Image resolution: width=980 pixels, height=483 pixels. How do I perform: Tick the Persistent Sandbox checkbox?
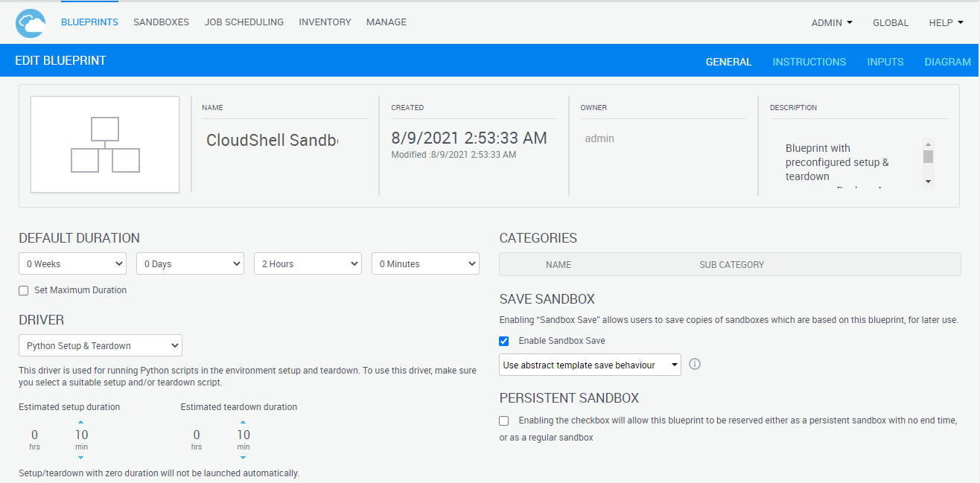tap(504, 420)
